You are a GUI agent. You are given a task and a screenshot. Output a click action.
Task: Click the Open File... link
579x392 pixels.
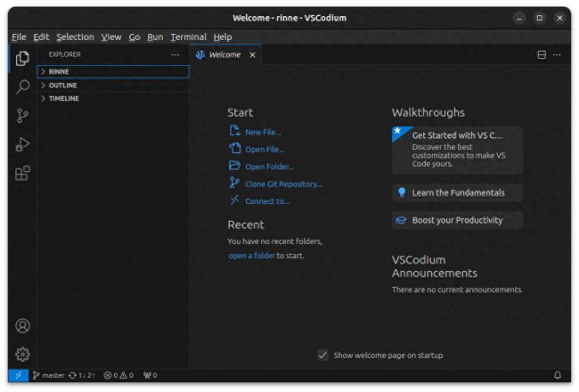click(x=265, y=150)
